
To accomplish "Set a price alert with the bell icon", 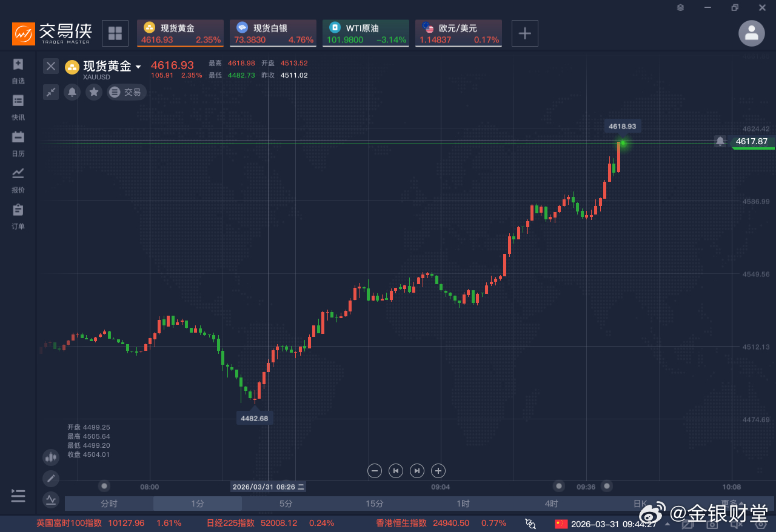I will pos(72,92).
